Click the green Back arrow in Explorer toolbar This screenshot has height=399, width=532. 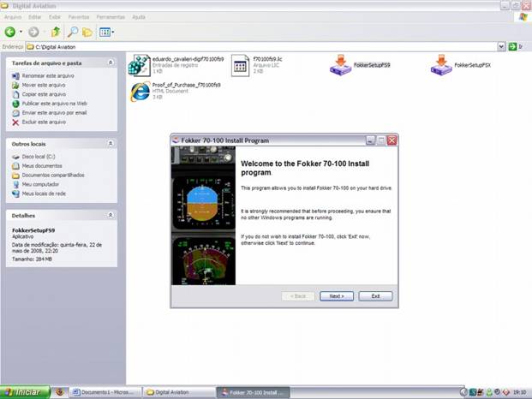(x=9, y=32)
